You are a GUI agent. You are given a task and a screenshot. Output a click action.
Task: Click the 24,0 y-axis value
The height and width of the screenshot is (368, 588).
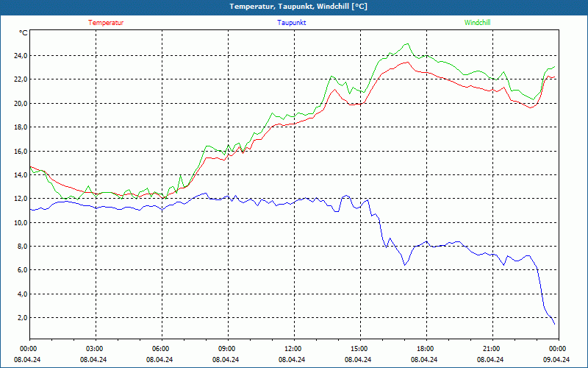(20, 56)
